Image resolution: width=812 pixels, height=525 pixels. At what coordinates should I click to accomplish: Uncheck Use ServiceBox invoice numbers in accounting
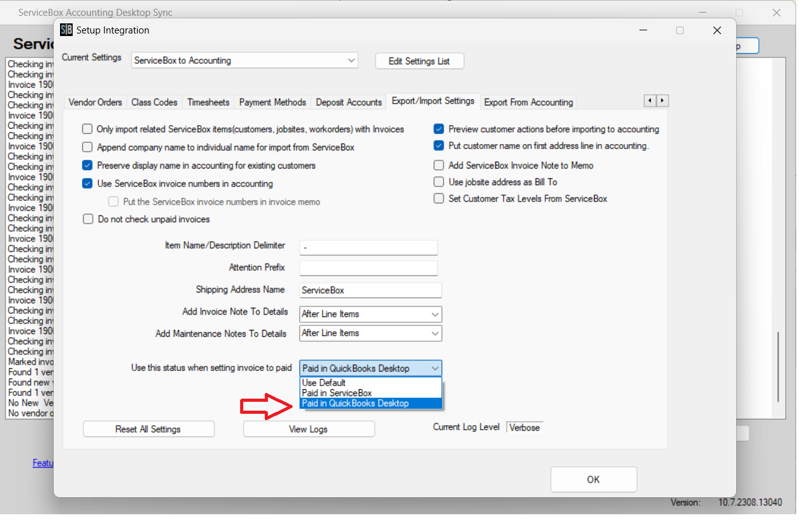[x=88, y=184]
